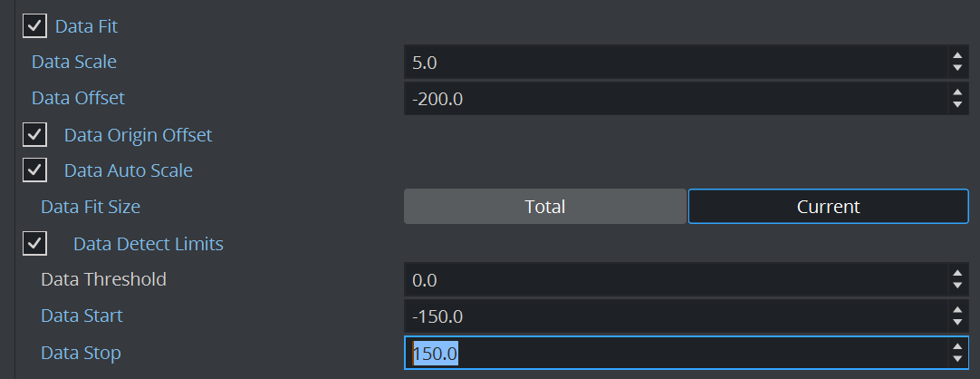
Task: Step up the Data Stop value
Action: 957,346
